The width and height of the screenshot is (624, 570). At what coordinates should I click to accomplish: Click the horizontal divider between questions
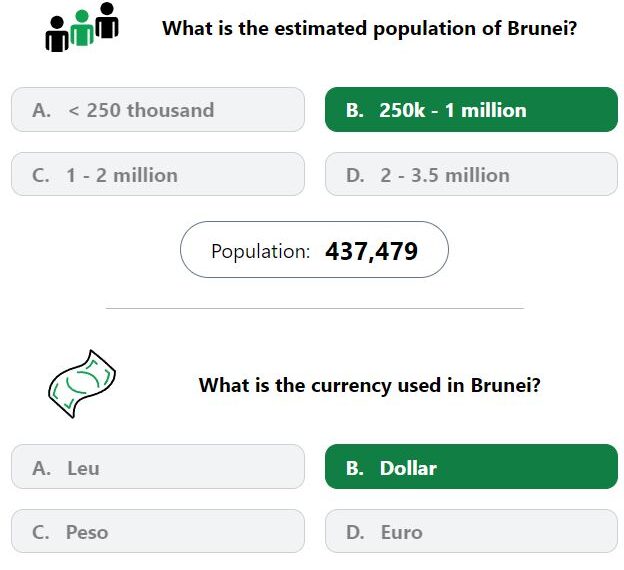[x=315, y=308]
